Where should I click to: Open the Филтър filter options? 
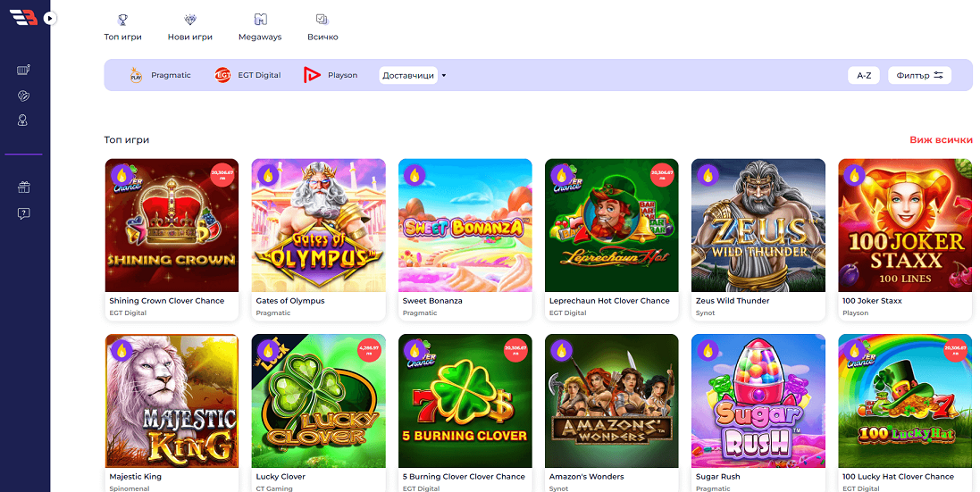[920, 76]
